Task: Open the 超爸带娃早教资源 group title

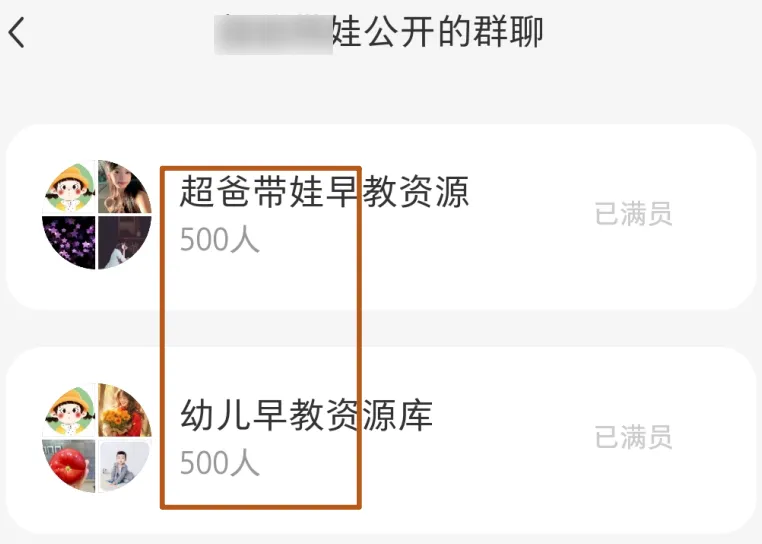Action: [324, 192]
